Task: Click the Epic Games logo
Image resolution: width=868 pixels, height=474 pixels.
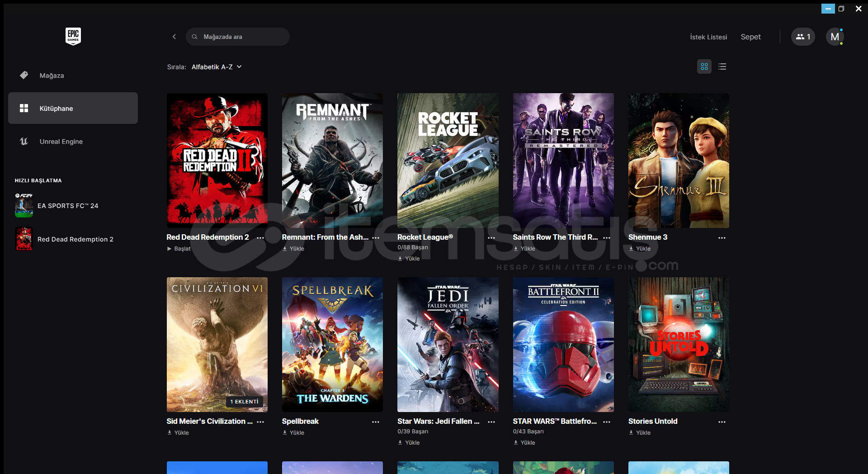Action: click(73, 36)
